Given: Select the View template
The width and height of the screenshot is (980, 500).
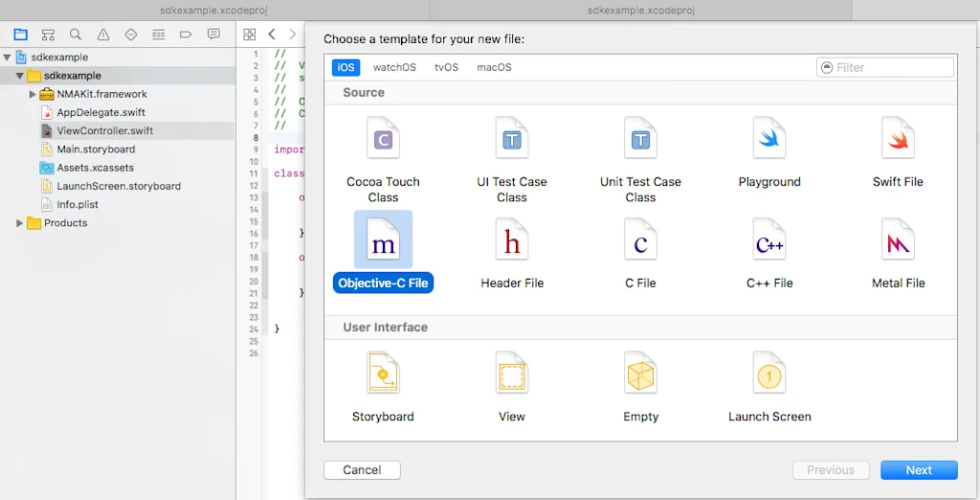Looking at the screenshot, I should (512, 387).
